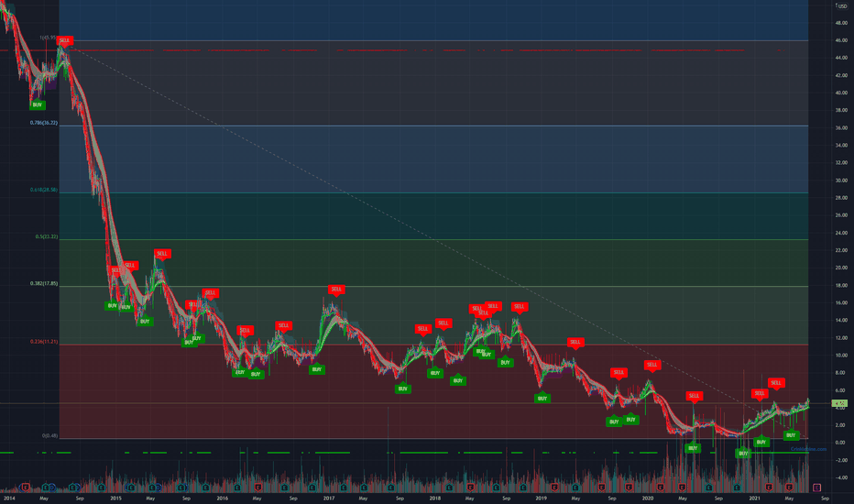Select the SELL signal at mid-2019 near 11
This screenshot has width=854, height=504.
(575, 343)
